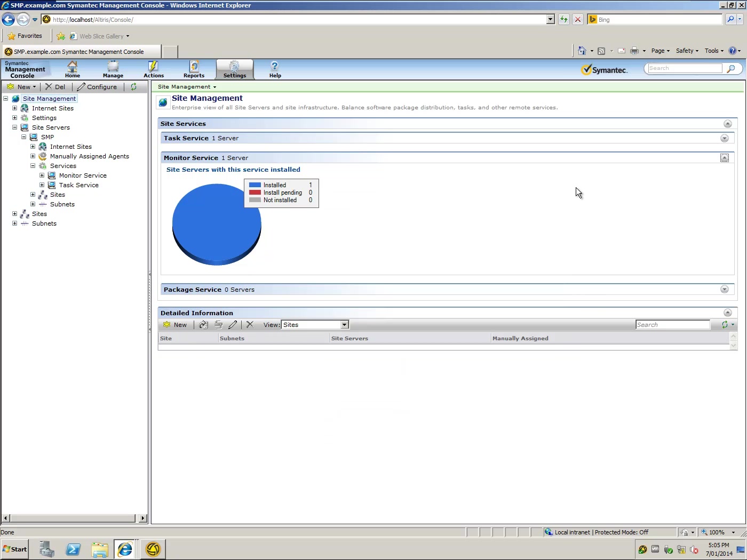
Task: Click the Favorites button
Action: click(25, 36)
